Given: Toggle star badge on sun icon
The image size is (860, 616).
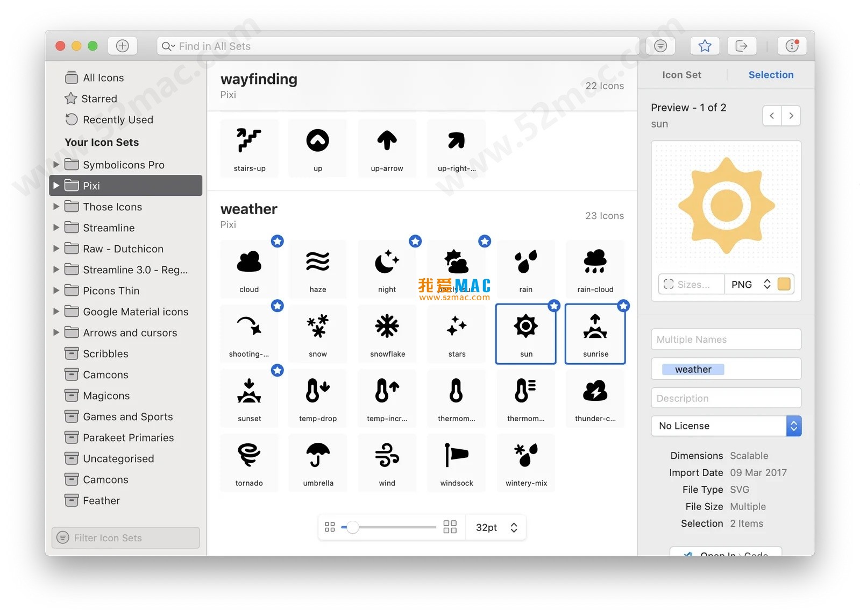Looking at the screenshot, I should [x=554, y=306].
